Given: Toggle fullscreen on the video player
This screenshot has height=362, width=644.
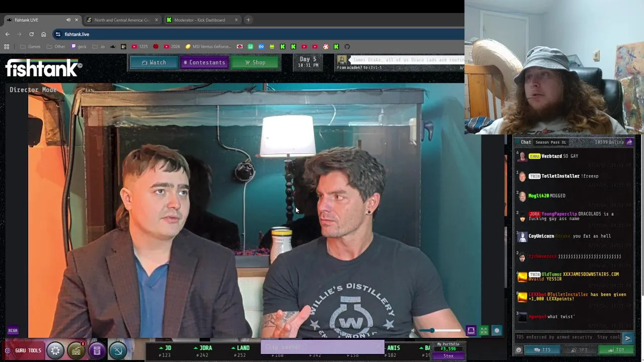Looking at the screenshot, I should 484,330.
